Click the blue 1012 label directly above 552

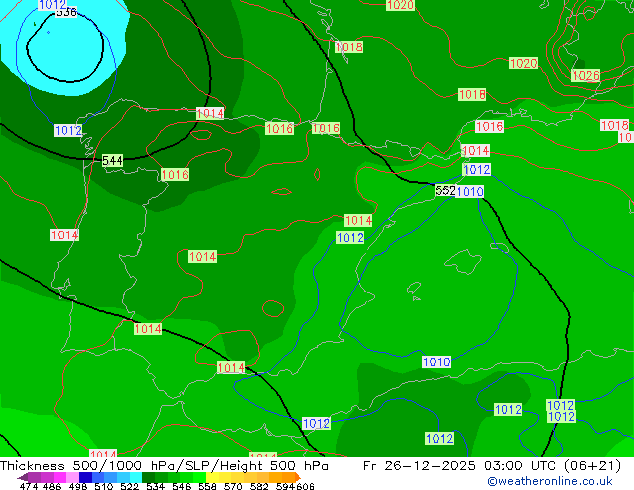click(477, 169)
